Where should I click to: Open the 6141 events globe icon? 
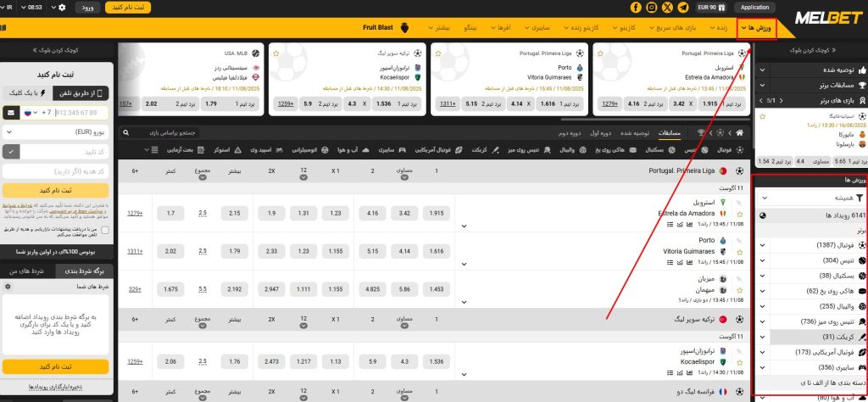click(763, 215)
